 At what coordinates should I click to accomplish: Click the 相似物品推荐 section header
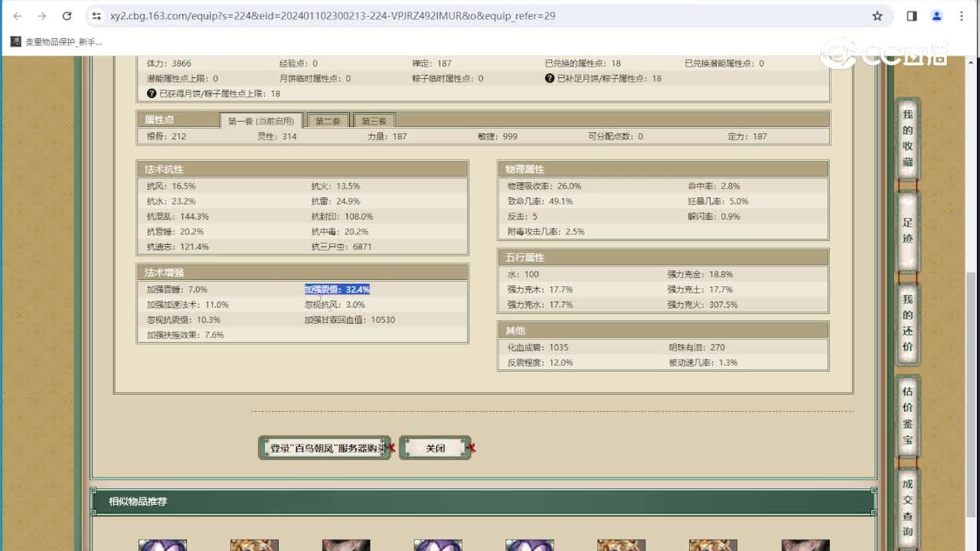(483, 502)
